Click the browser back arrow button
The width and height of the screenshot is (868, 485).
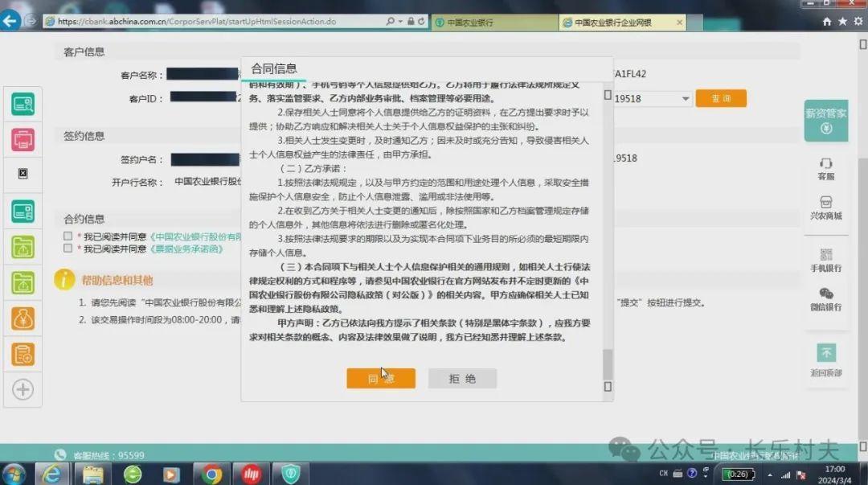click(x=10, y=21)
